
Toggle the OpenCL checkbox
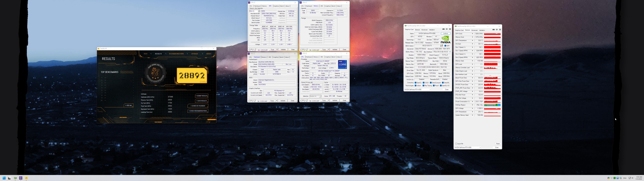pos(415,83)
